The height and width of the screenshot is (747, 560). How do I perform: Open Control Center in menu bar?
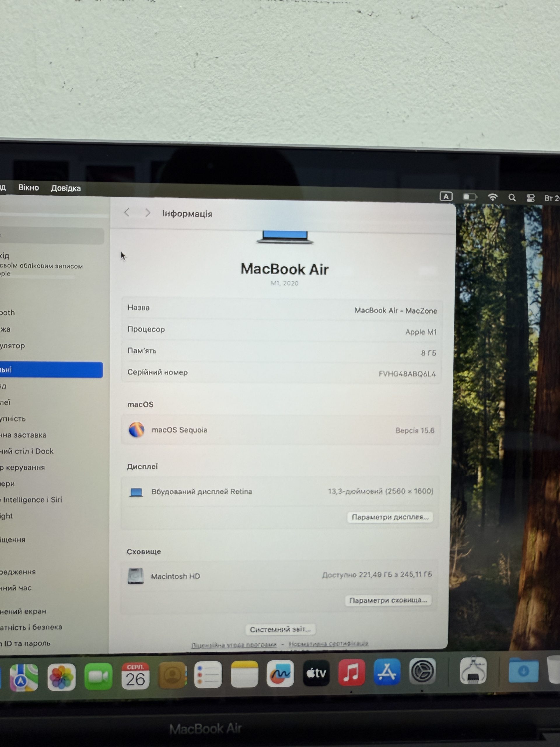tap(531, 198)
